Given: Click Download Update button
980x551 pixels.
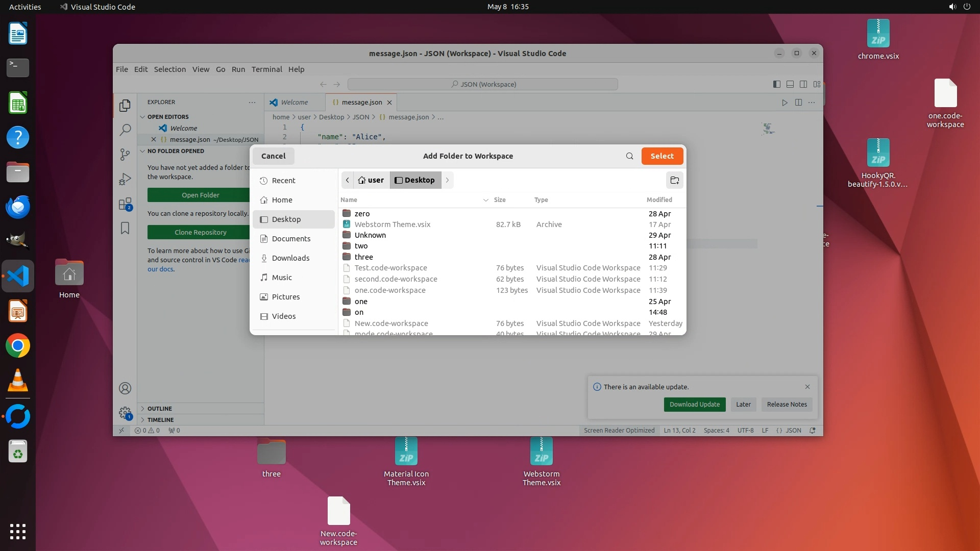Looking at the screenshot, I should (x=694, y=405).
